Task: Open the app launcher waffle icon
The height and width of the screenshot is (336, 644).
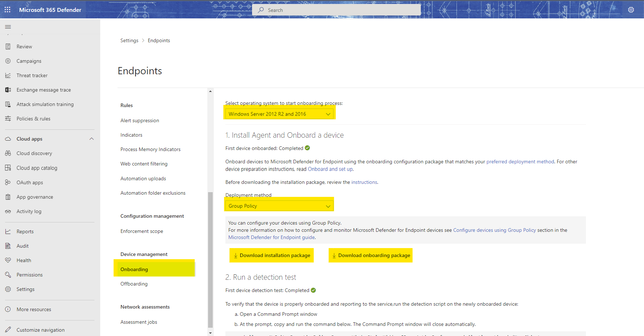Action: coord(8,10)
